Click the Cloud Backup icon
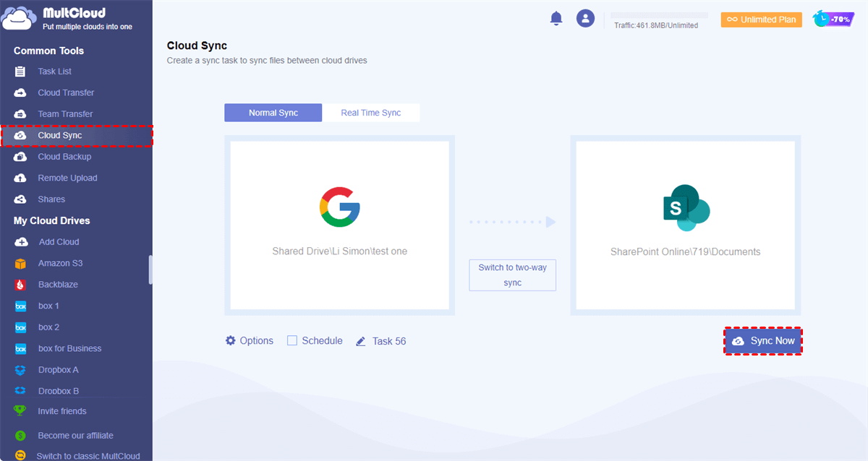The image size is (868, 461). (x=20, y=157)
